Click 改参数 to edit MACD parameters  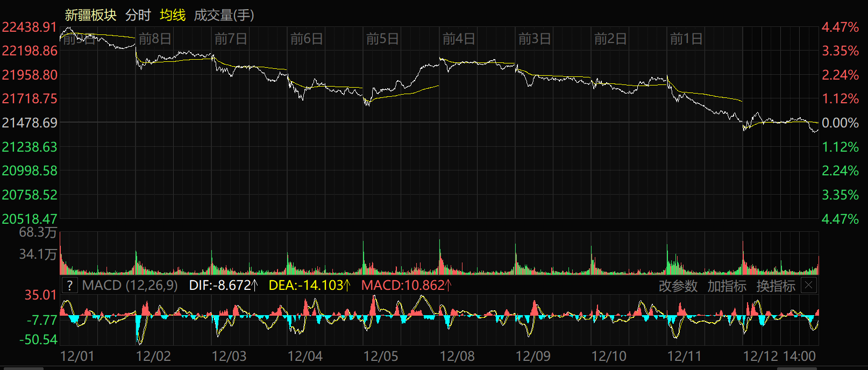pyautogui.click(x=678, y=286)
